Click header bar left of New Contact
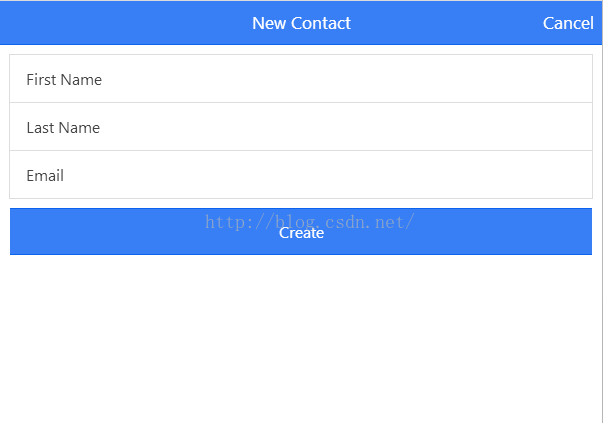The height and width of the screenshot is (423, 603). [120, 23]
